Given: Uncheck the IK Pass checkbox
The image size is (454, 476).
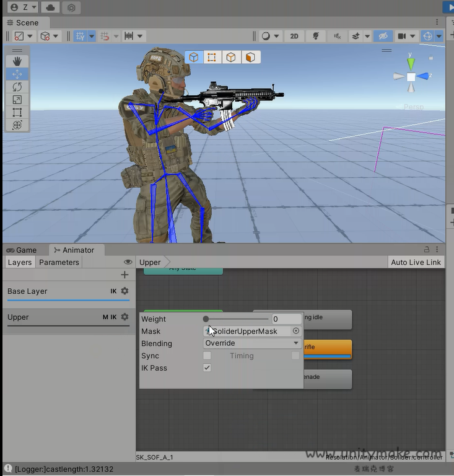Looking at the screenshot, I should click(207, 368).
